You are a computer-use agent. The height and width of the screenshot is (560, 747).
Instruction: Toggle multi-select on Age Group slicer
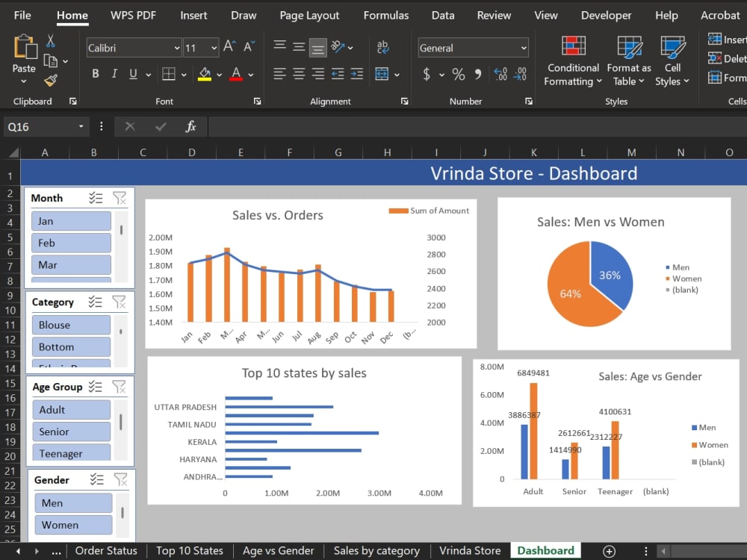click(96, 386)
